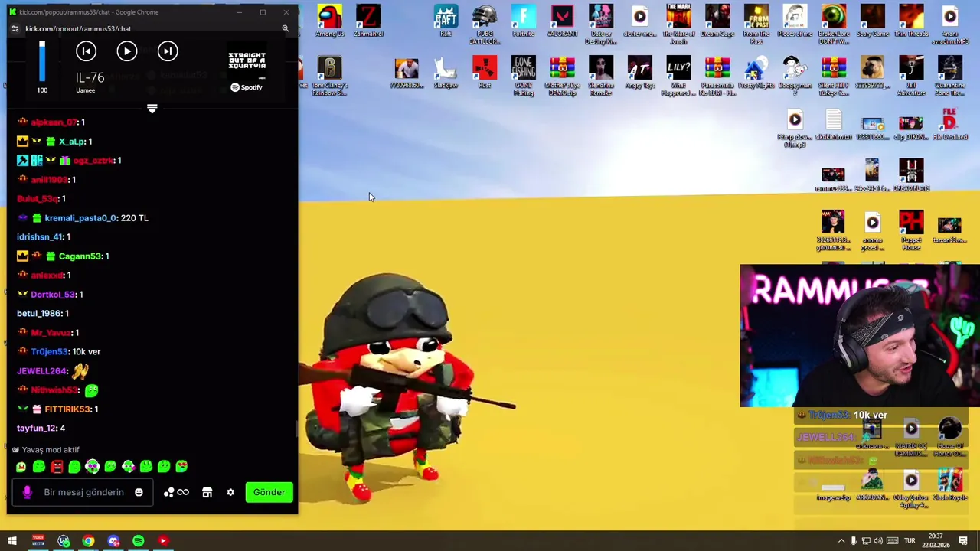980x551 pixels.
Task: Open Spotify from the taskbar
Action: pyautogui.click(x=139, y=541)
